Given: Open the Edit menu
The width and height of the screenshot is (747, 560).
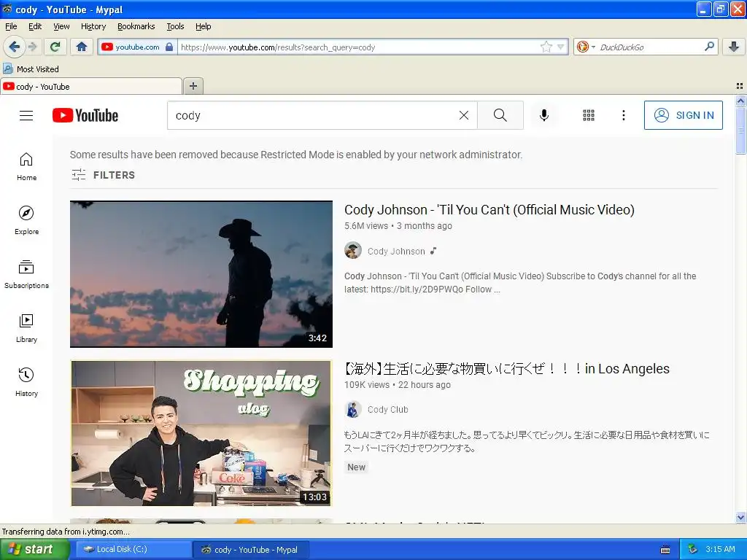Looking at the screenshot, I should pos(35,26).
